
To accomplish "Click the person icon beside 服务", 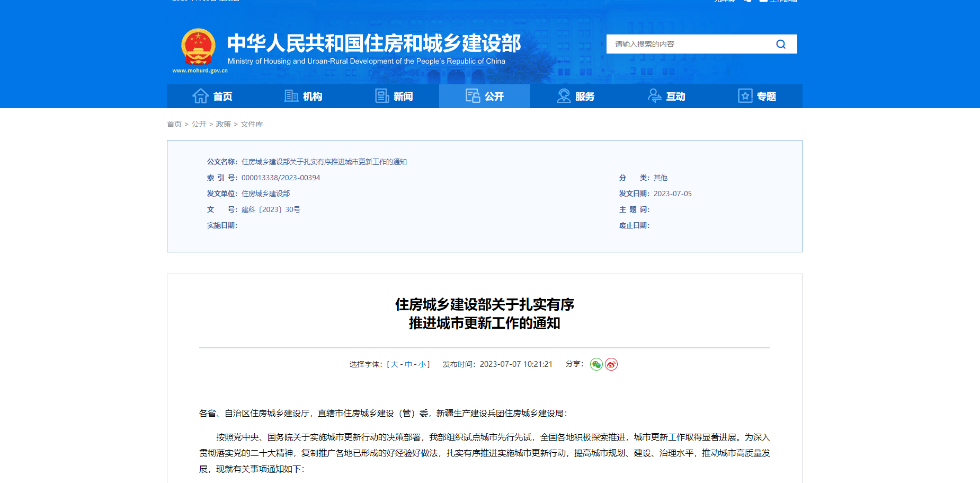I will tap(564, 96).
